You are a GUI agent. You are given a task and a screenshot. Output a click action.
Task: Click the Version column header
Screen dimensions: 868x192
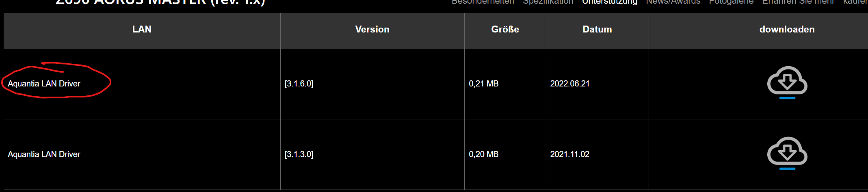click(372, 29)
